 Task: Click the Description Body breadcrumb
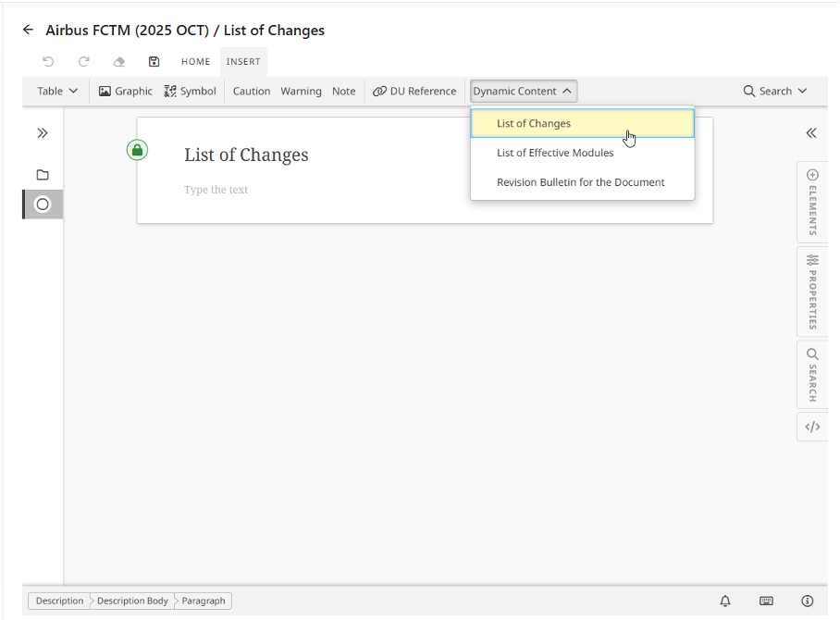coord(132,601)
